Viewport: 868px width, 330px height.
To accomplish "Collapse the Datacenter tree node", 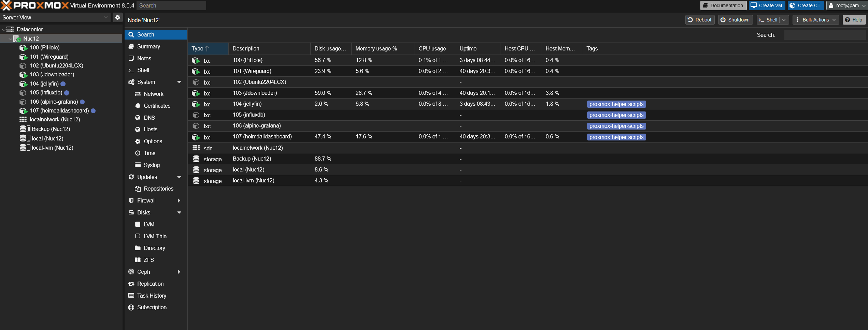I will click(x=3, y=30).
